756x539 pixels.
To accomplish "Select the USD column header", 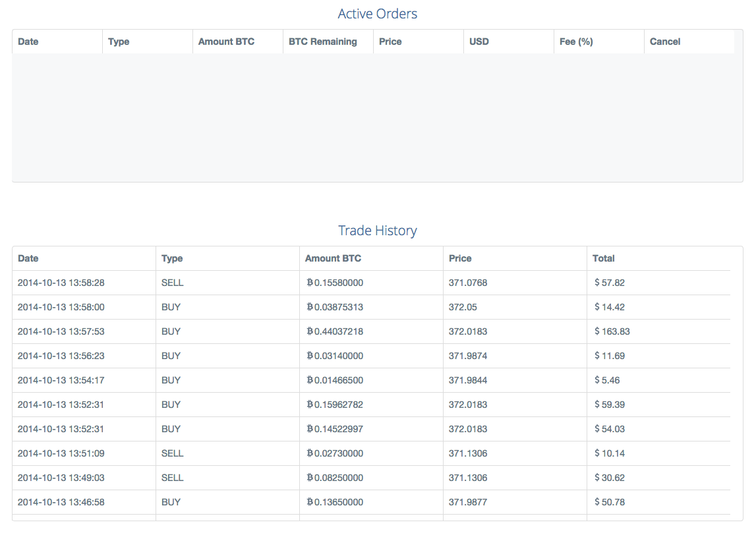I will [x=479, y=42].
